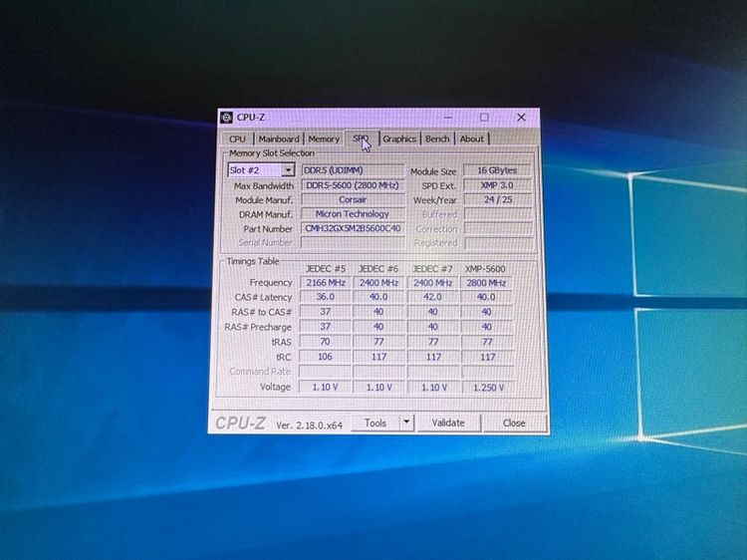Click the empty Serial Number field
Image resolution: width=747 pixels, height=560 pixels.
coord(353,242)
